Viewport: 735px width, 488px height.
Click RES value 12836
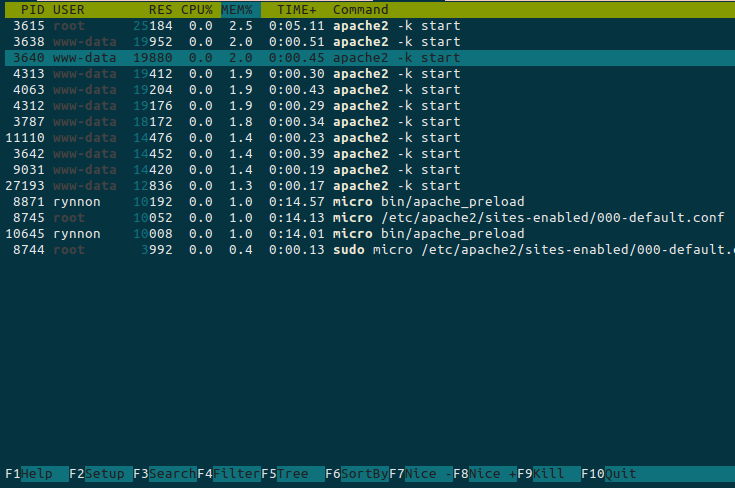coord(153,186)
